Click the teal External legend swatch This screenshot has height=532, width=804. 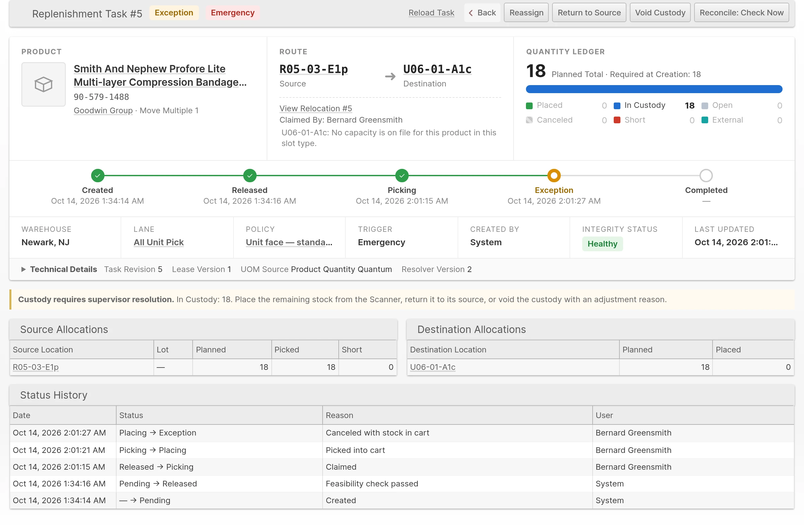pyautogui.click(x=705, y=120)
